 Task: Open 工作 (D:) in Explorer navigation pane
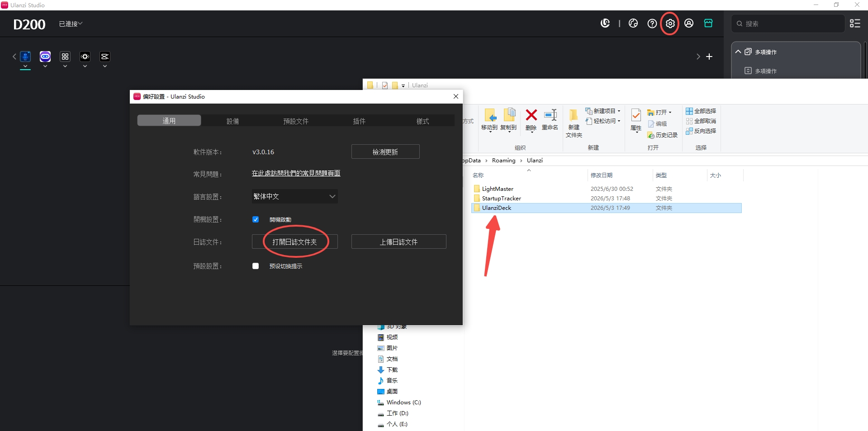pos(393,413)
